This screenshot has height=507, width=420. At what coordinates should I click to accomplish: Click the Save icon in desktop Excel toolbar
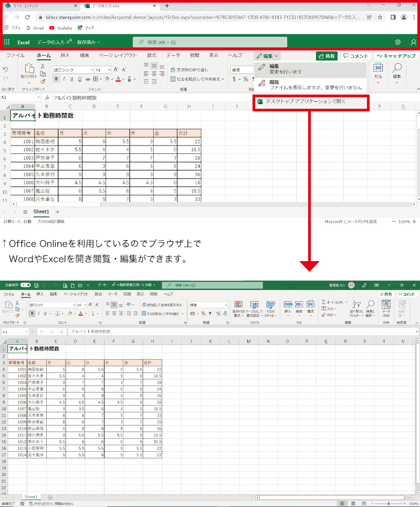(x=36, y=285)
